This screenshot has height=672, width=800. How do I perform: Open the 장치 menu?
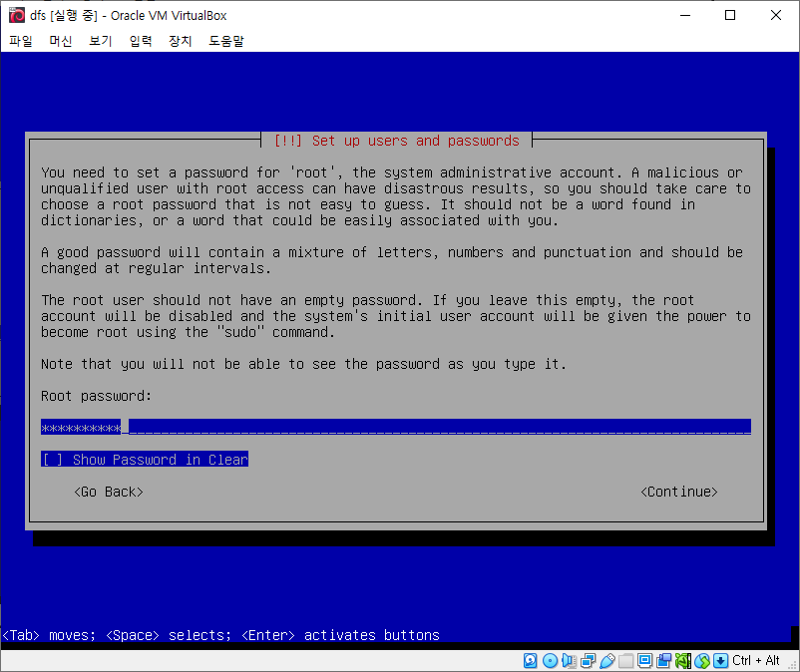pos(181,41)
